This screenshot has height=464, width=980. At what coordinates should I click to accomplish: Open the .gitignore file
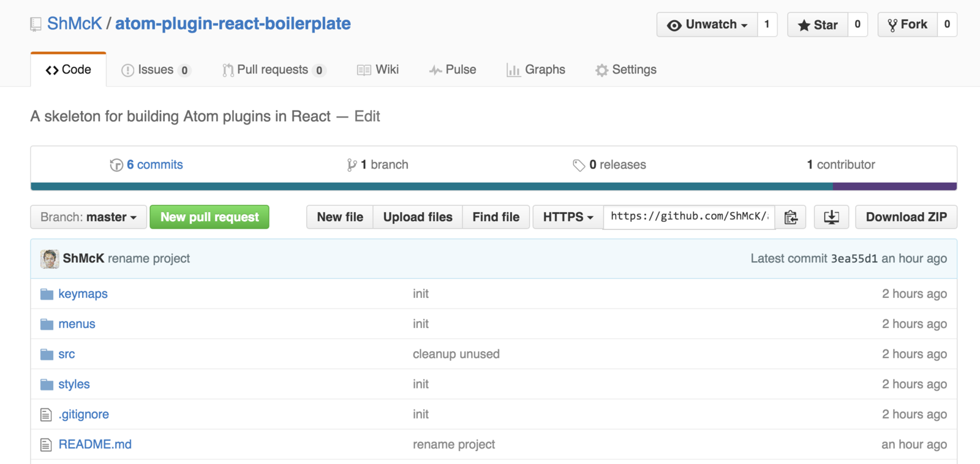(83, 414)
